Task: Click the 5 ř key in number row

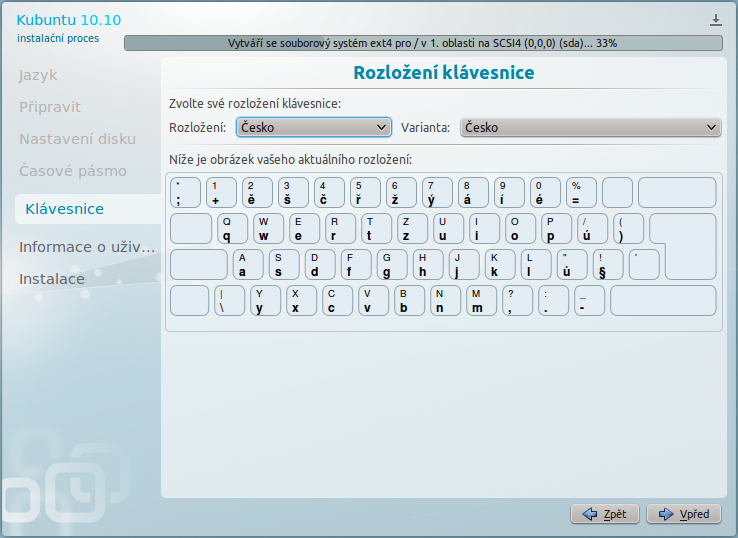Action: [365, 193]
